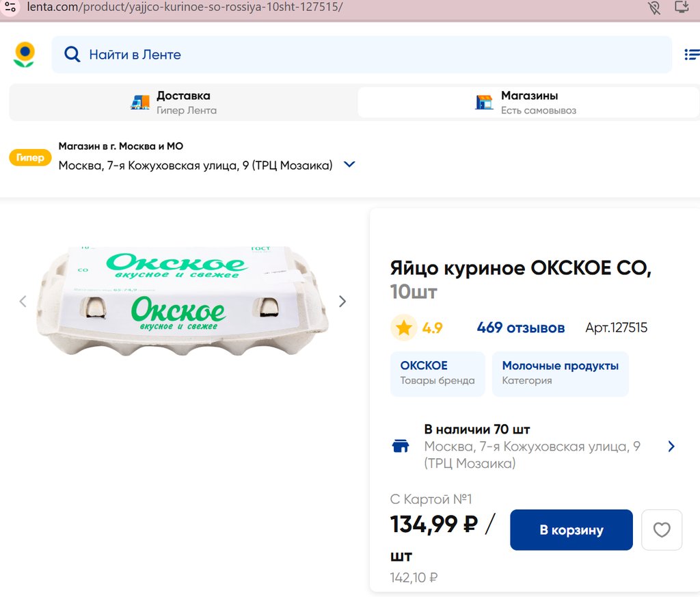
Task: Click the store pickup icon
Action: [x=484, y=103]
